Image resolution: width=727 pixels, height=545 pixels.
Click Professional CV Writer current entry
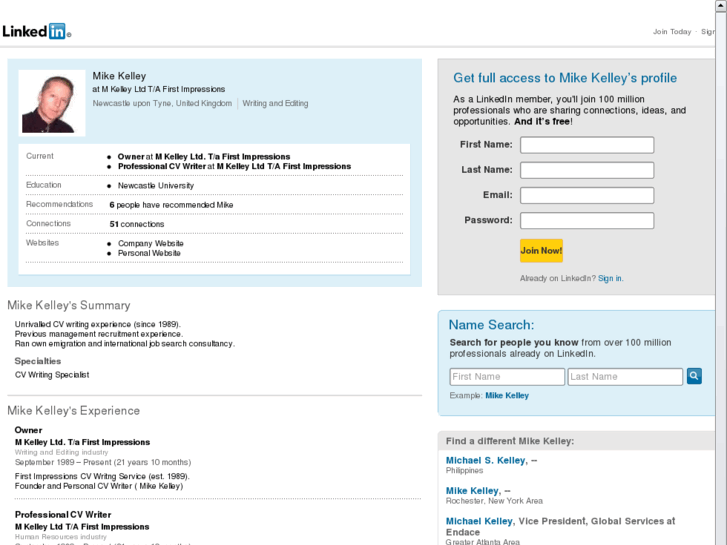234,166
